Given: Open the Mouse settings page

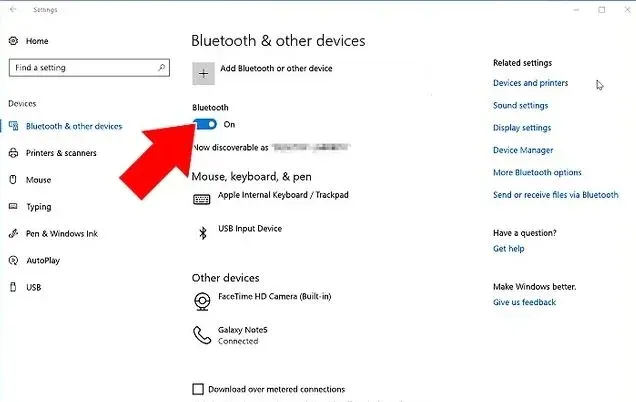Looking at the screenshot, I should pyautogui.click(x=38, y=180).
